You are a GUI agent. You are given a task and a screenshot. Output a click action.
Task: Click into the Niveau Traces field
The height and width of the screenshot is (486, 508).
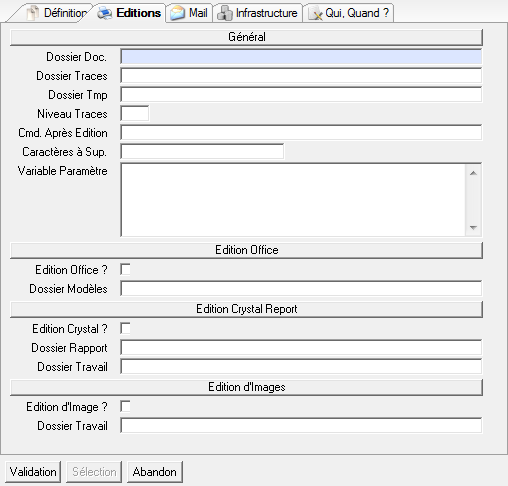[135, 114]
